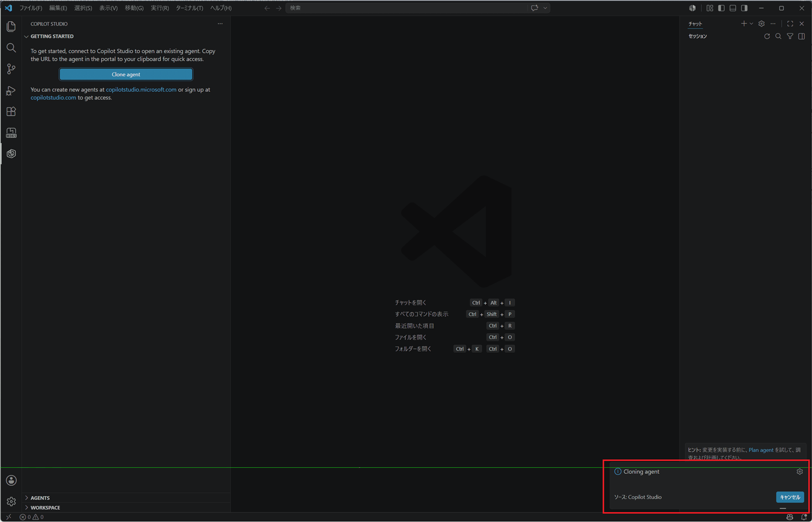Open the chat panel more actions ellipsis
Image resolution: width=812 pixels, height=522 pixels.
(x=773, y=24)
